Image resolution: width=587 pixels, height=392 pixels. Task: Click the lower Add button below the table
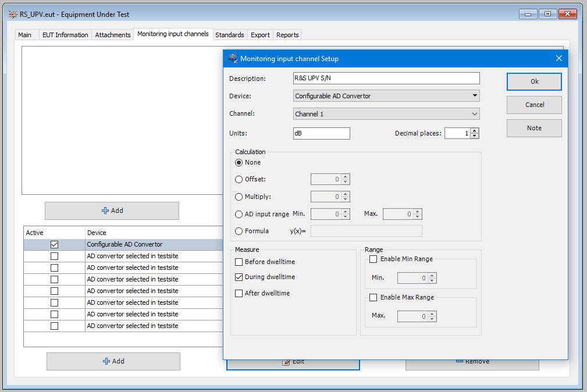coord(113,361)
